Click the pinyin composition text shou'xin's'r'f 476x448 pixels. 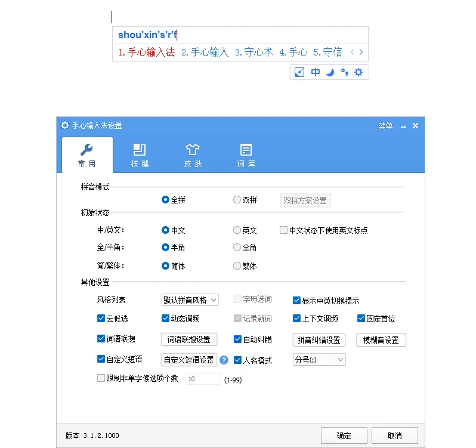147,35
